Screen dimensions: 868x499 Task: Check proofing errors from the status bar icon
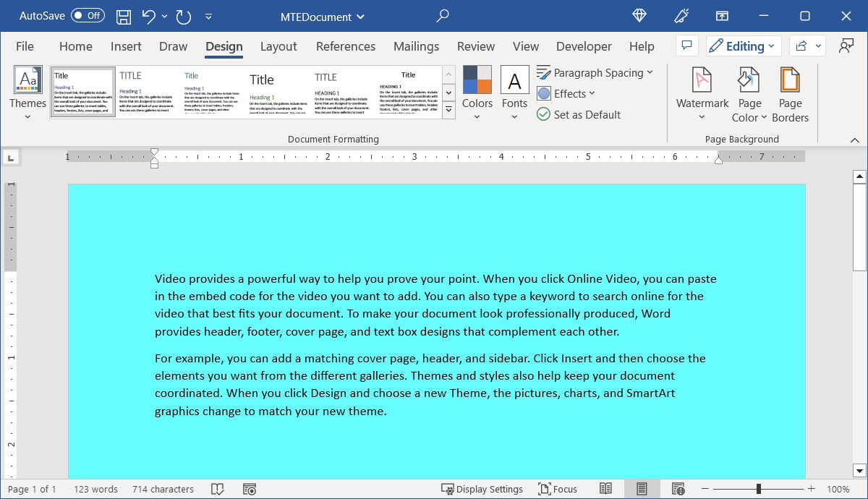click(218, 489)
